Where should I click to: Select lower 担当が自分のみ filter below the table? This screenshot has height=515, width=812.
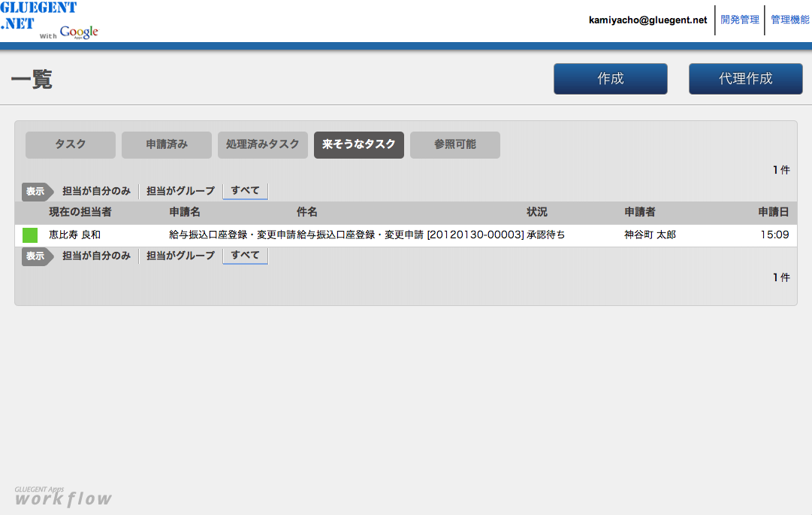coord(96,256)
